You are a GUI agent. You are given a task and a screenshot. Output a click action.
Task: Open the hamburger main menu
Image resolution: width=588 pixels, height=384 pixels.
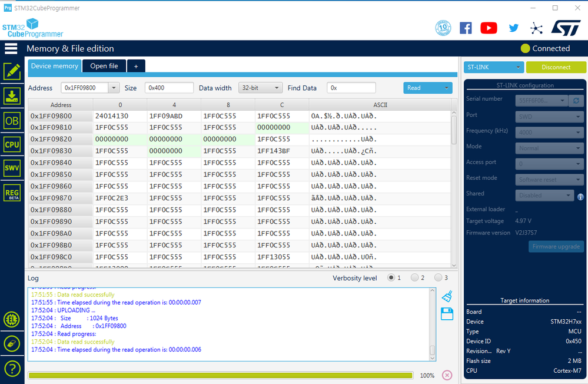coord(11,48)
